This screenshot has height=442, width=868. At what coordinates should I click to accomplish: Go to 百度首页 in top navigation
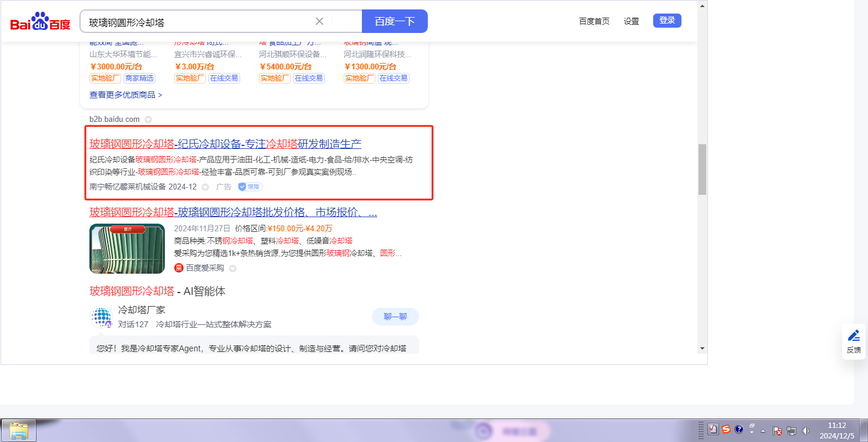[x=594, y=21]
